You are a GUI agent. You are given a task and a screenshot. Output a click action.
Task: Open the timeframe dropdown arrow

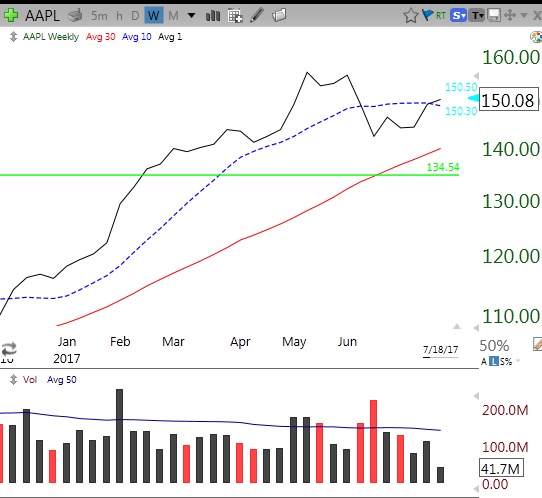coord(191,16)
